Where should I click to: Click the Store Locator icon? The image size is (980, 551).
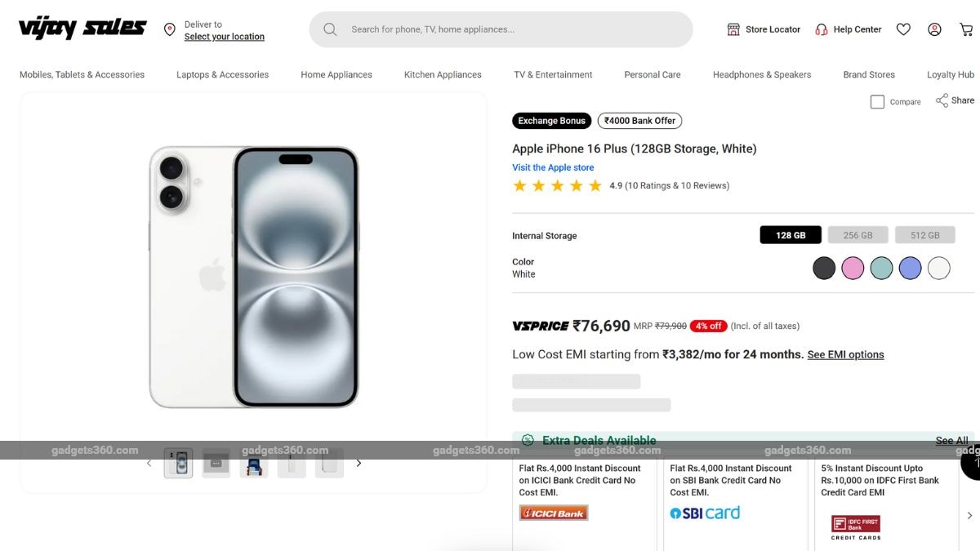733,29
